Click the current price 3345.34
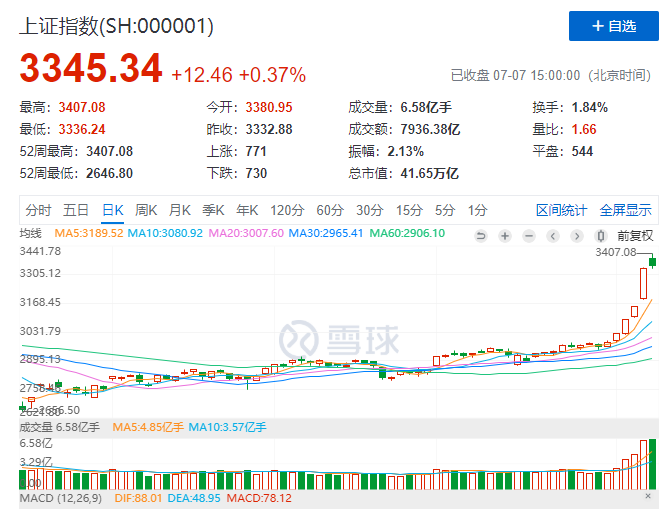Screen dimensions: 668x509 [x=91, y=68]
